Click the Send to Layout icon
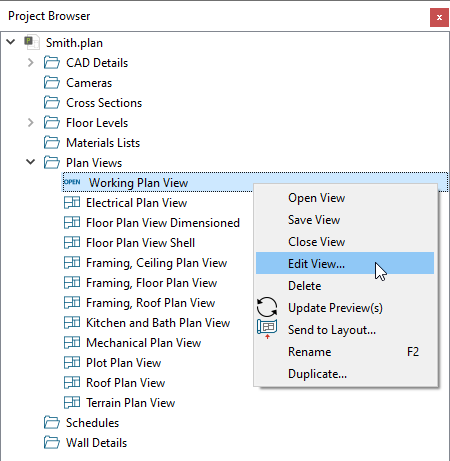Image resolution: width=450 pixels, height=461 pixels. coord(267,329)
